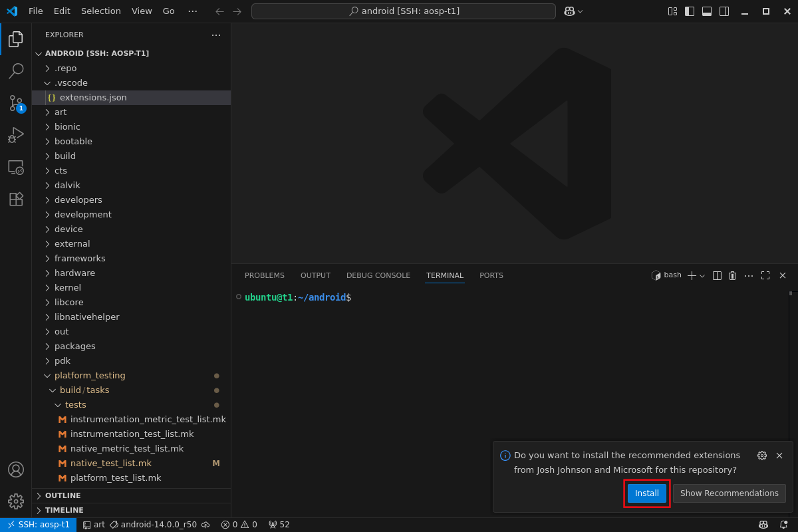Collapse the tests folder
Image resolution: width=798 pixels, height=532 pixels.
point(131,405)
